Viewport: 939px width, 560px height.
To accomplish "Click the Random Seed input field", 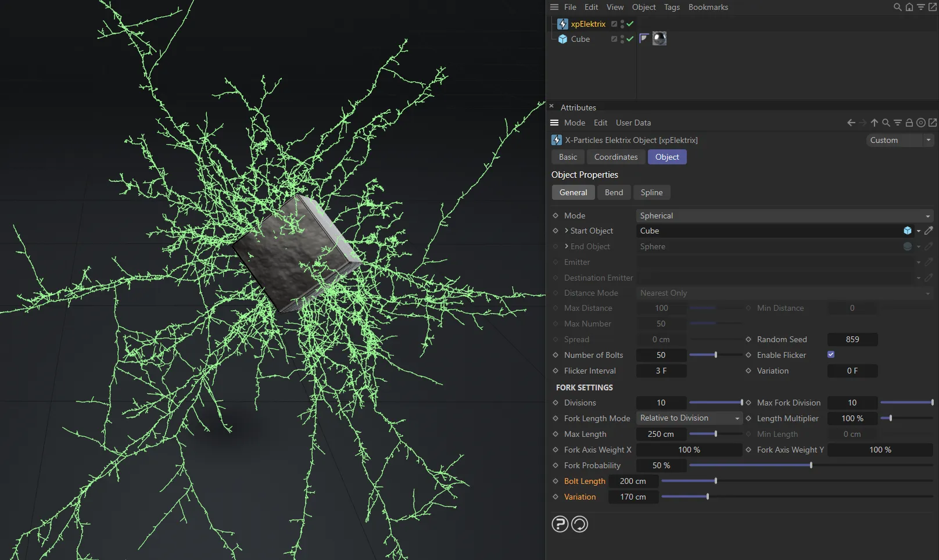I will tap(852, 339).
